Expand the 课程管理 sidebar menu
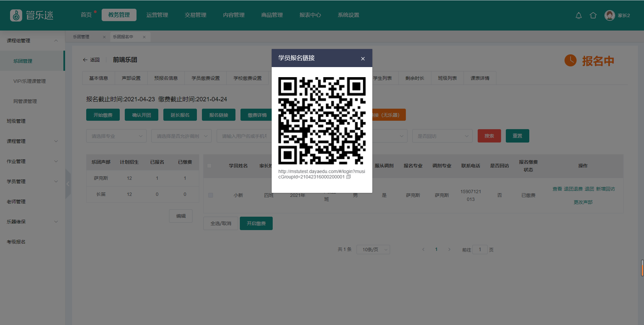This screenshot has height=325, width=644. point(32,141)
